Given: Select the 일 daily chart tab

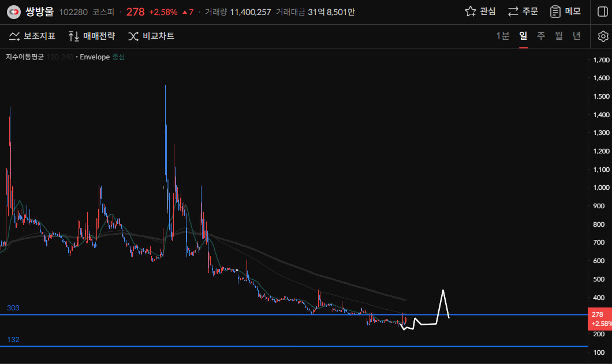Looking at the screenshot, I should click(523, 36).
